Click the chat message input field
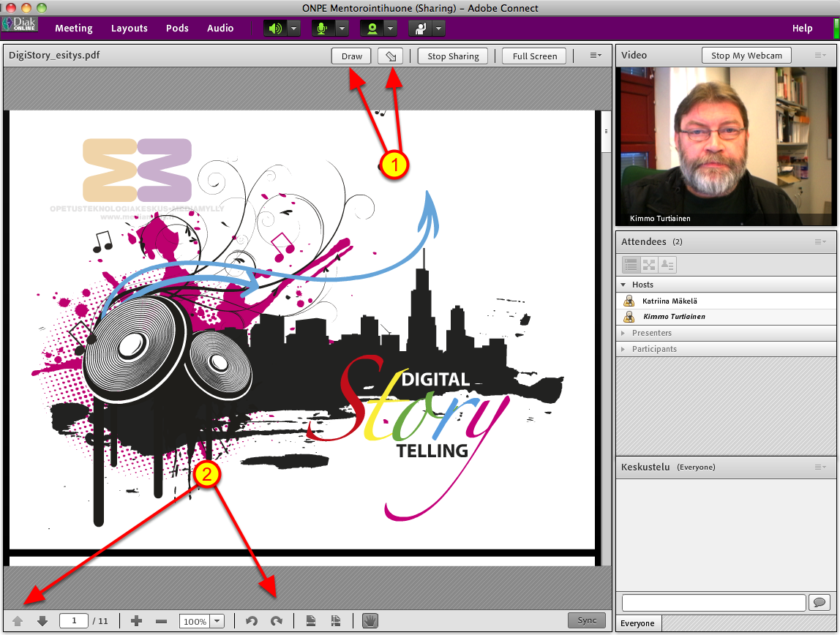840x635 pixels. (713, 602)
